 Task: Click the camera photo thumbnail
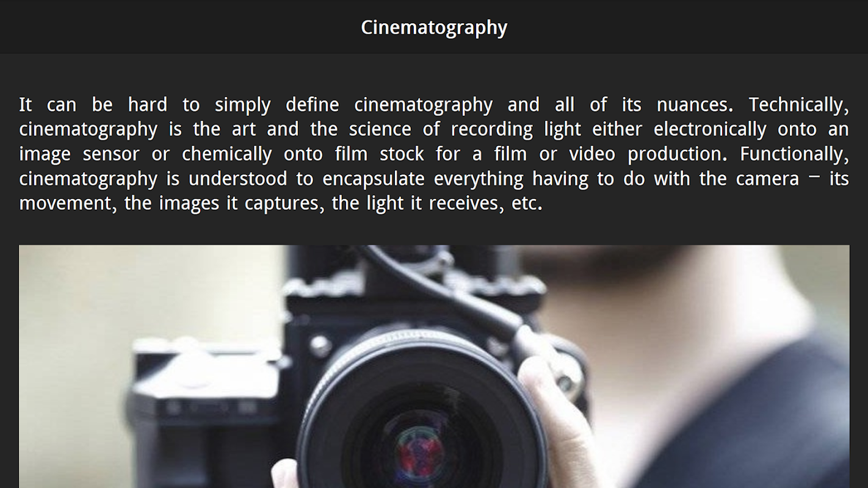[434, 367]
